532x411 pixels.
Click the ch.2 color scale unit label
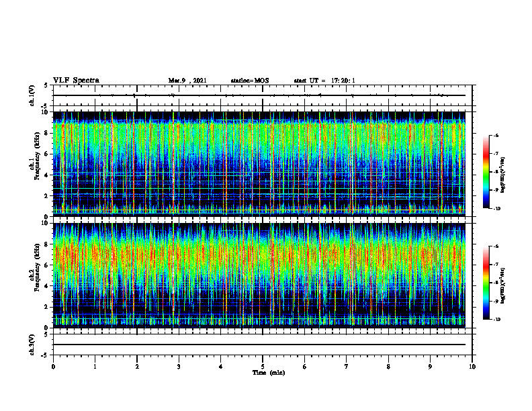coord(503,285)
